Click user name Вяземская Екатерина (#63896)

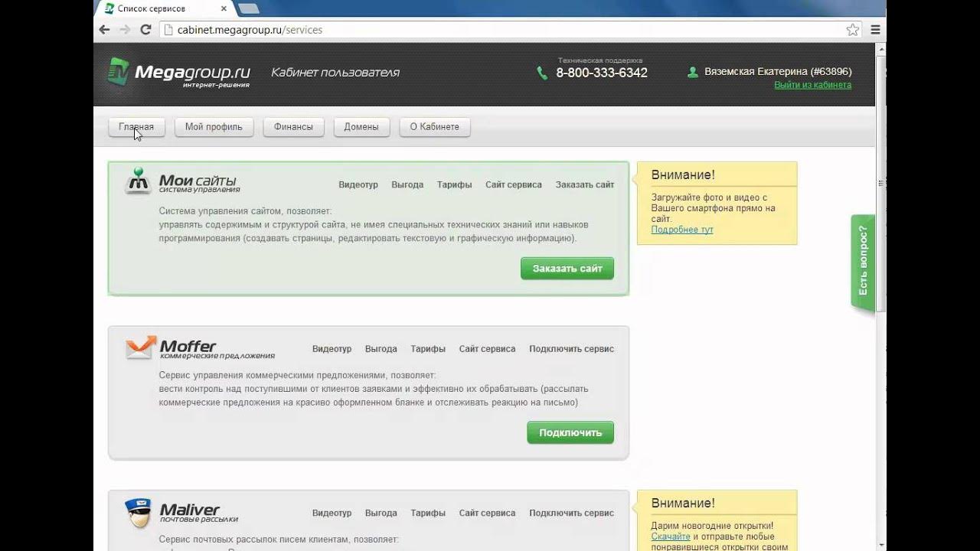point(778,72)
